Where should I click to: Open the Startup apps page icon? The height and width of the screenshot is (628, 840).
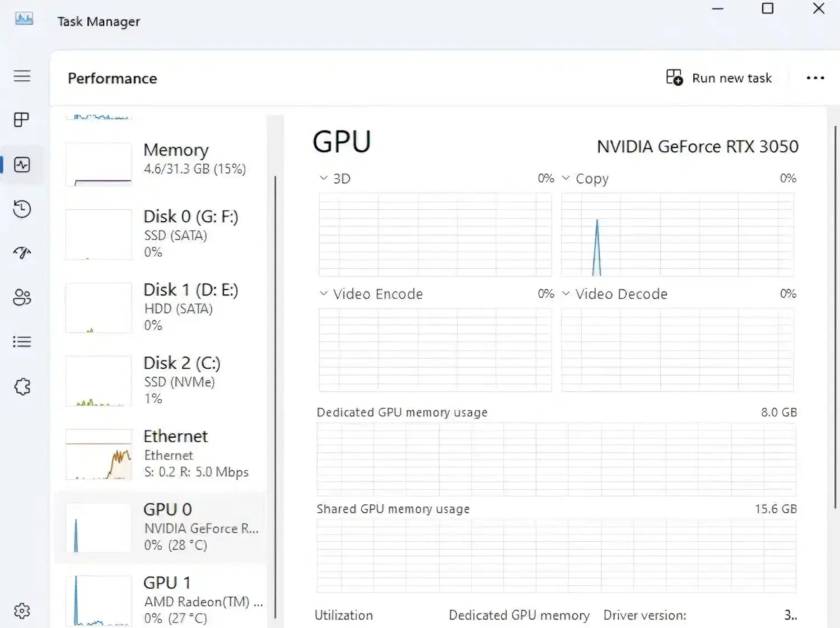click(x=22, y=253)
